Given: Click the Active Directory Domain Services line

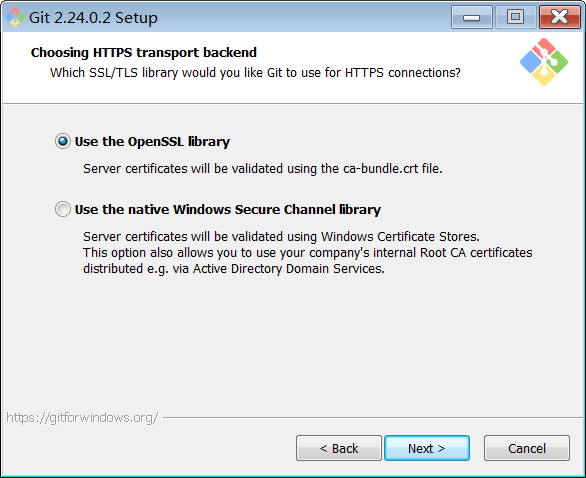Looking at the screenshot, I should (x=234, y=269).
